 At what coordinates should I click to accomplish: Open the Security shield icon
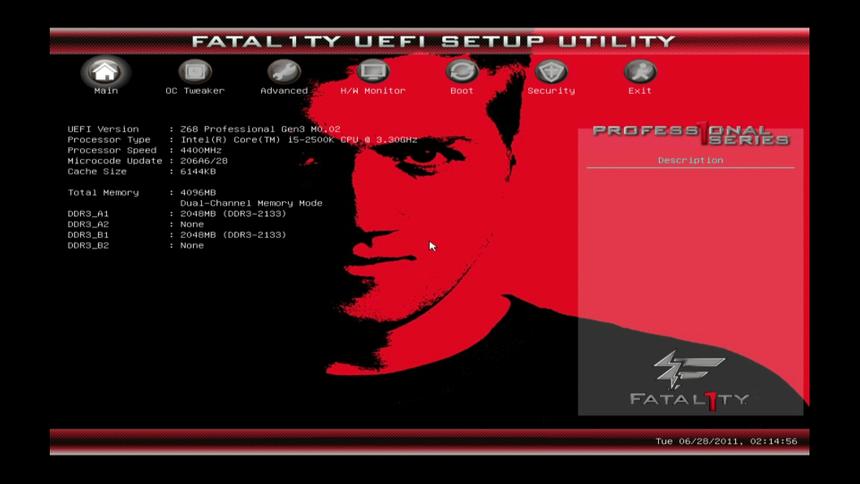[x=551, y=71]
